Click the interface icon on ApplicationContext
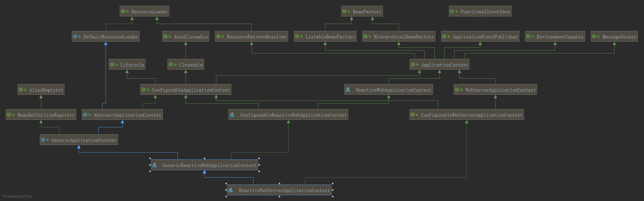This screenshot has height=201, width=644. click(x=413, y=64)
